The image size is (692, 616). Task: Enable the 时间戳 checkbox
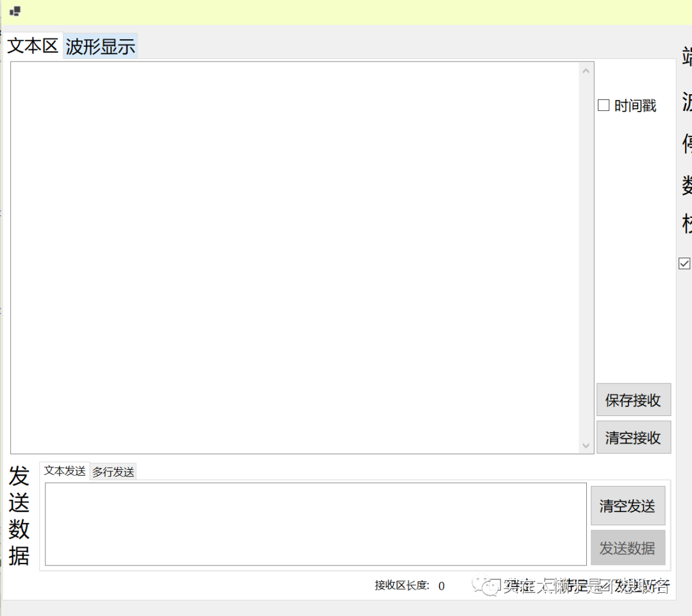click(x=604, y=106)
